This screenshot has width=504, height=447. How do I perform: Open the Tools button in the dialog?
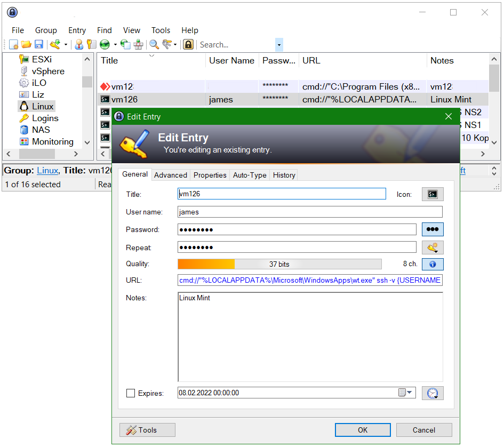(147, 430)
